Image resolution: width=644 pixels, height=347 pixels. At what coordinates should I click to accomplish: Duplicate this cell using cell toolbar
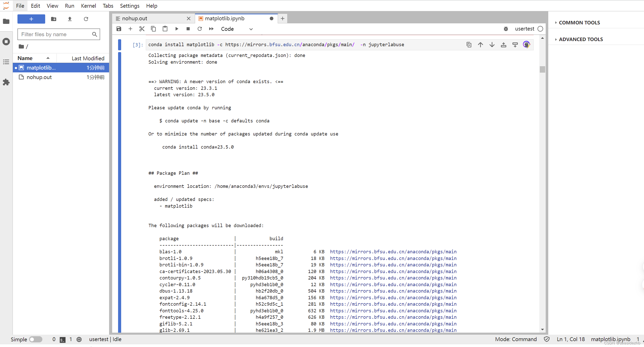(469, 45)
